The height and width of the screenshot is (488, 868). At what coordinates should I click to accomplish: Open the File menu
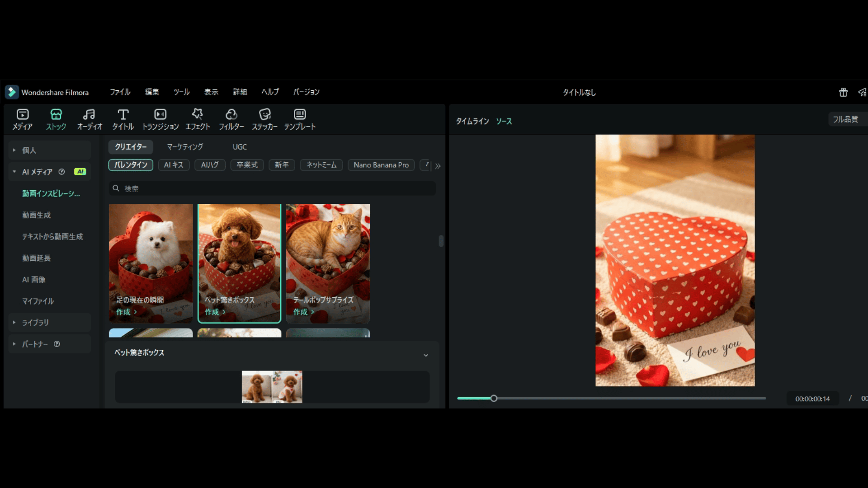click(x=120, y=92)
